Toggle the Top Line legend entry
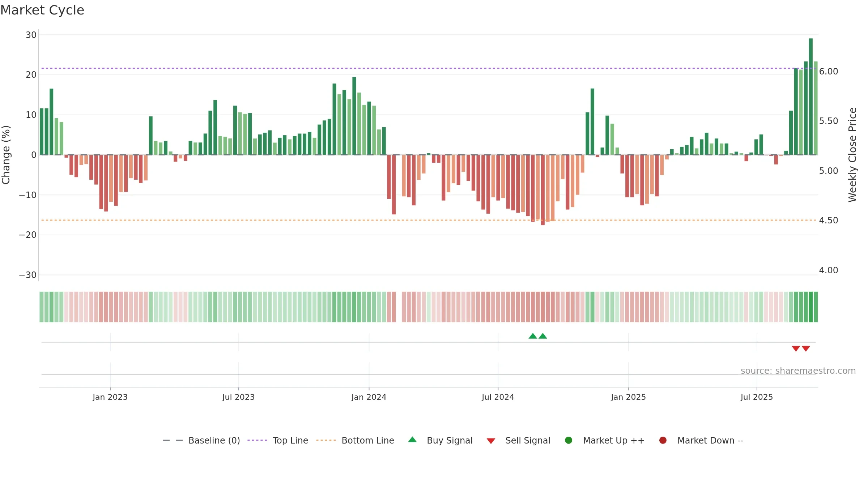The width and height of the screenshot is (868, 488). click(x=278, y=440)
